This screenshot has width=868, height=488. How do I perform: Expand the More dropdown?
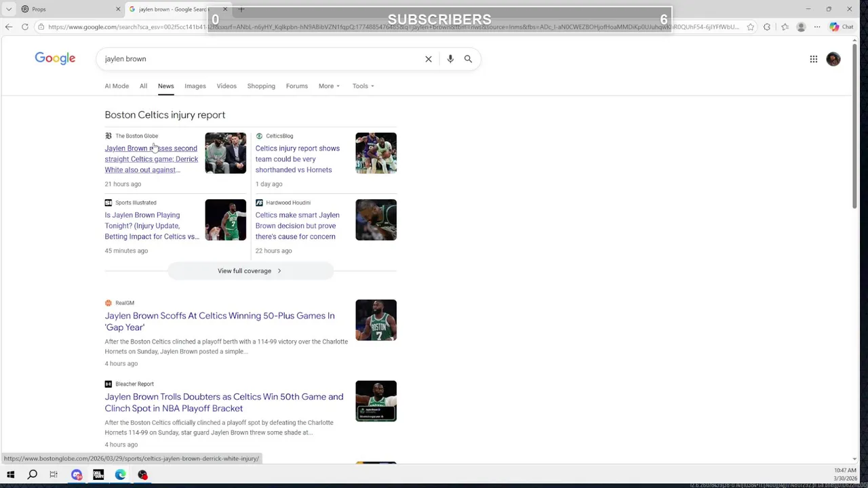pos(329,86)
